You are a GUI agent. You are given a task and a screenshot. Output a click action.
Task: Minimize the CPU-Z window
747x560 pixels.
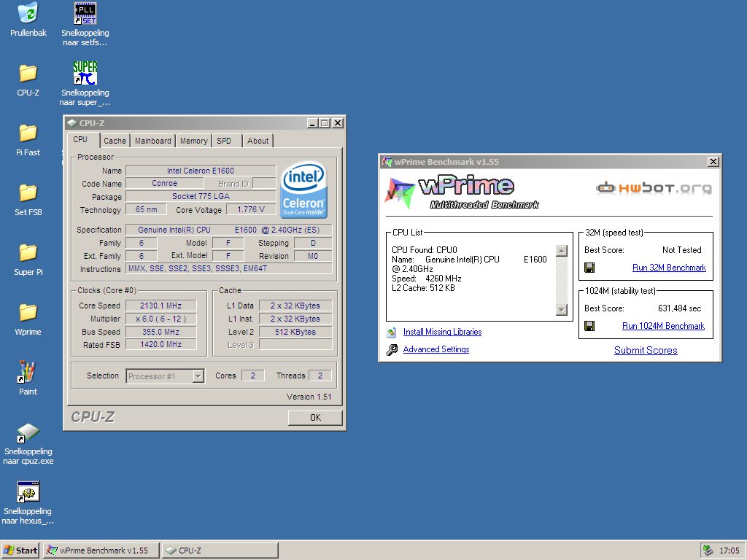312,122
